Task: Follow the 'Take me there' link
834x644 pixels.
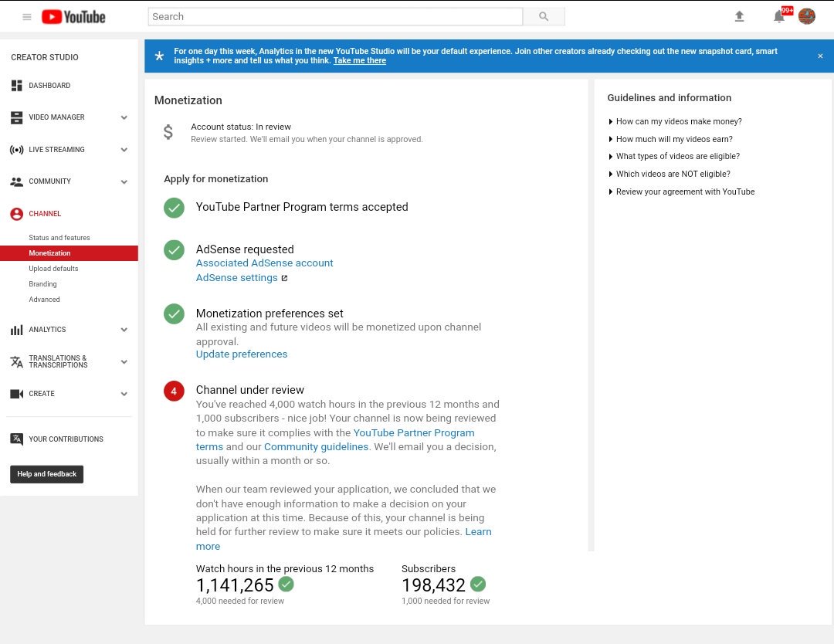Action: pyautogui.click(x=360, y=61)
